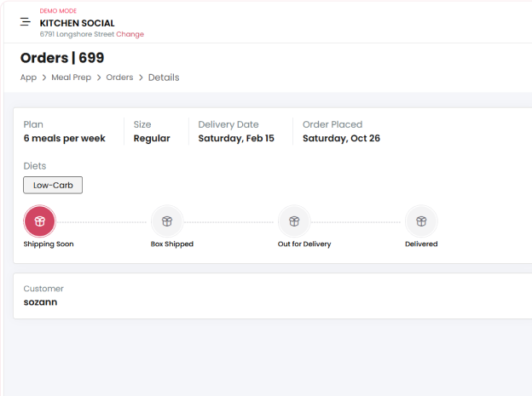532x396 pixels.
Task: Click the Kitchen Social restaurant name
Action: point(77,23)
